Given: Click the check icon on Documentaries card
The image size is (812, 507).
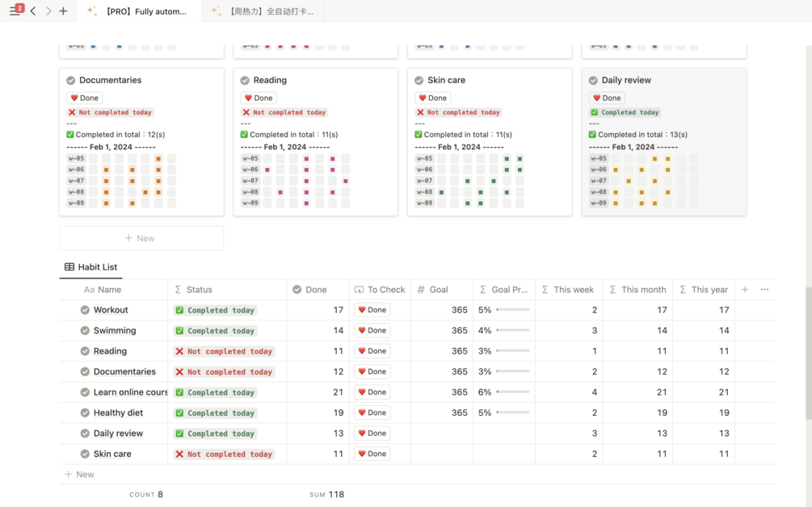Looking at the screenshot, I should click(71, 80).
